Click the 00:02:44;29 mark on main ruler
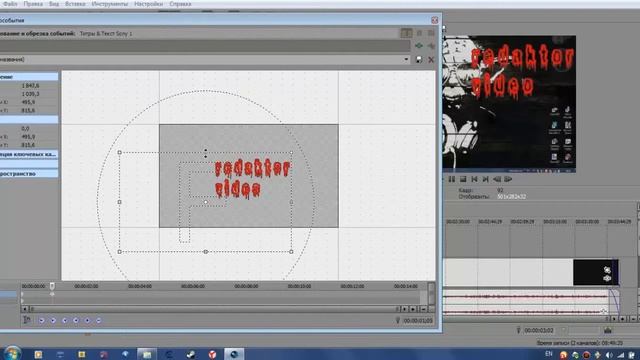The image size is (640, 360). [490, 222]
